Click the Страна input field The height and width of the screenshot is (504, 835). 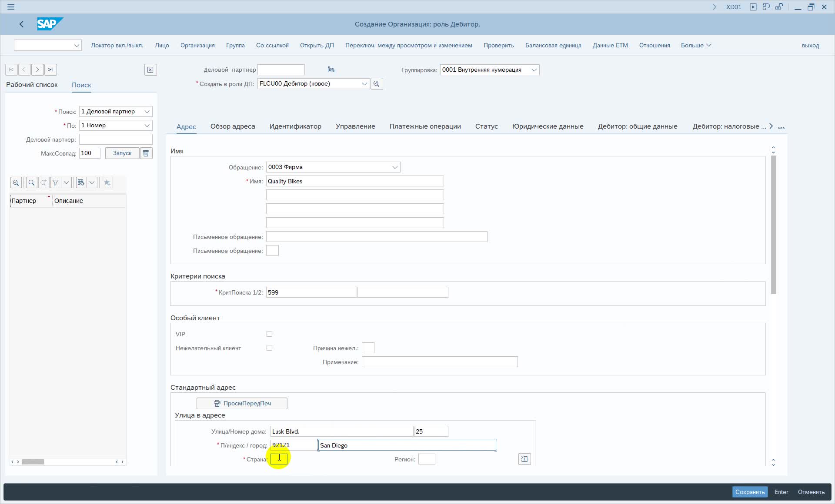(x=279, y=459)
